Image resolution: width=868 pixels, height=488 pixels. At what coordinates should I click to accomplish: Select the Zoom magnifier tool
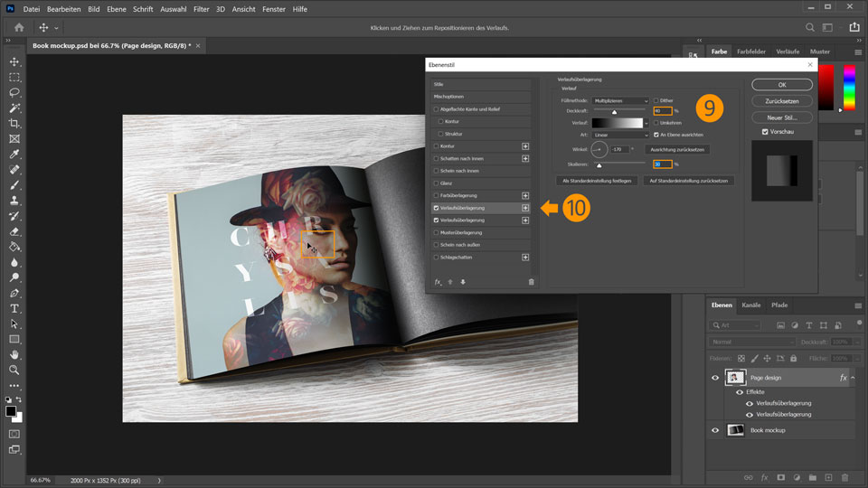click(14, 371)
